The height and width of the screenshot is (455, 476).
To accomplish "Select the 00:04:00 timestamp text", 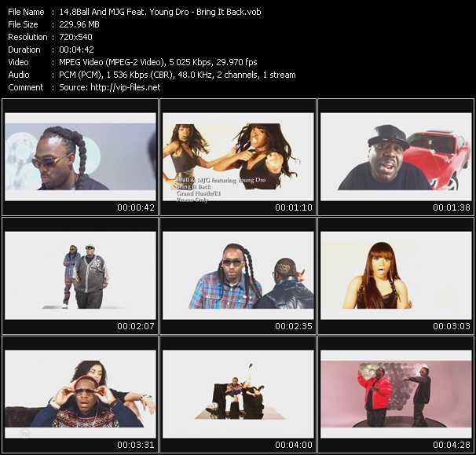I will pos(294,445).
